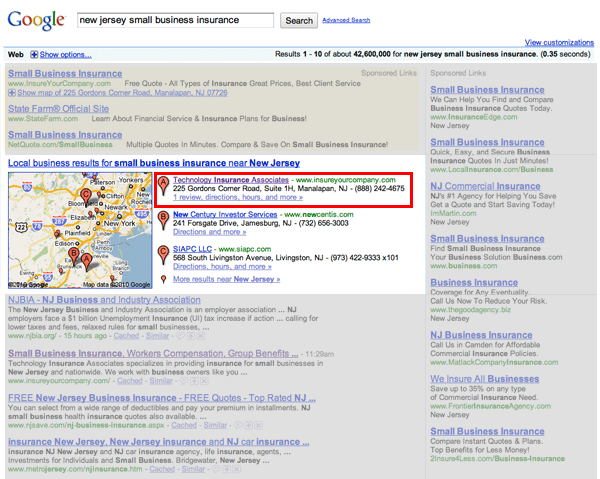Promote the njsave.com result with the up-arrow icon
The height and width of the screenshot is (479, 600).
[248, 425]
